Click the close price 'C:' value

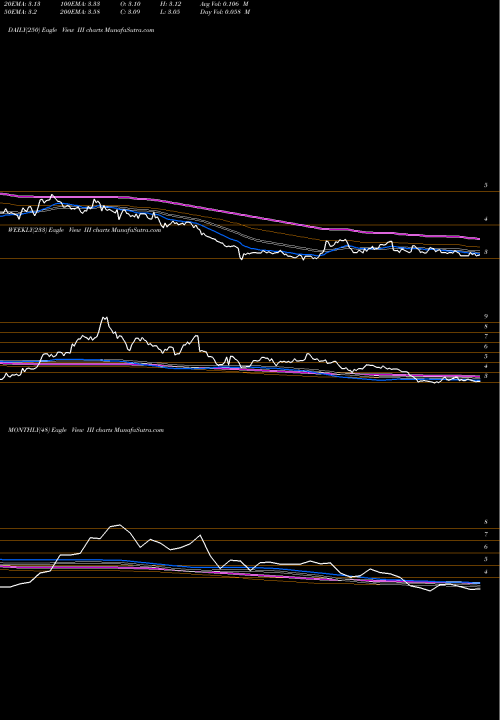tap(130, 12)
